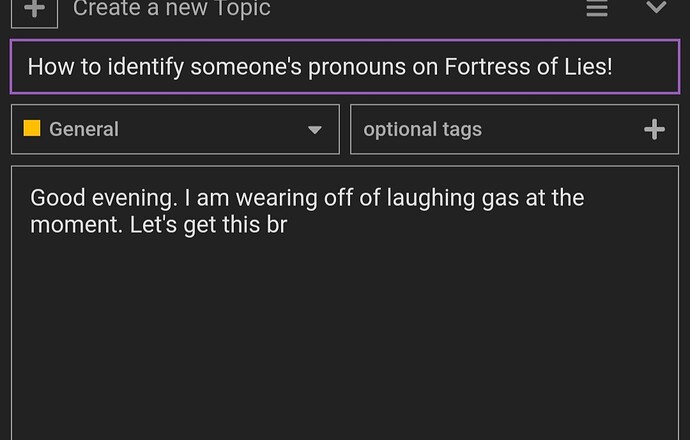Collapse the composer with the chevron-down icon
Viewport: 690px width, 440px height.
[x=656, y=7]
